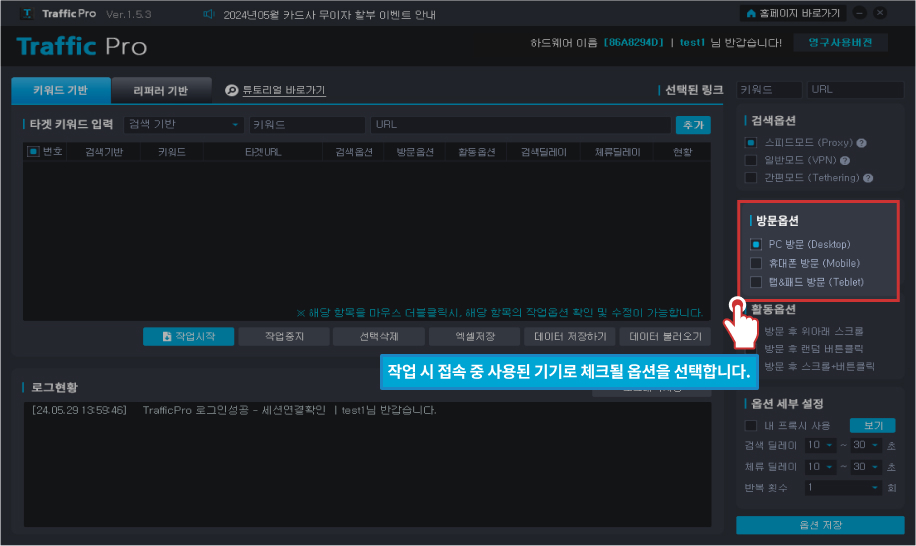Enable the 휴대폰 방문 (Mobile) checkbox

[x=756, y=263]
